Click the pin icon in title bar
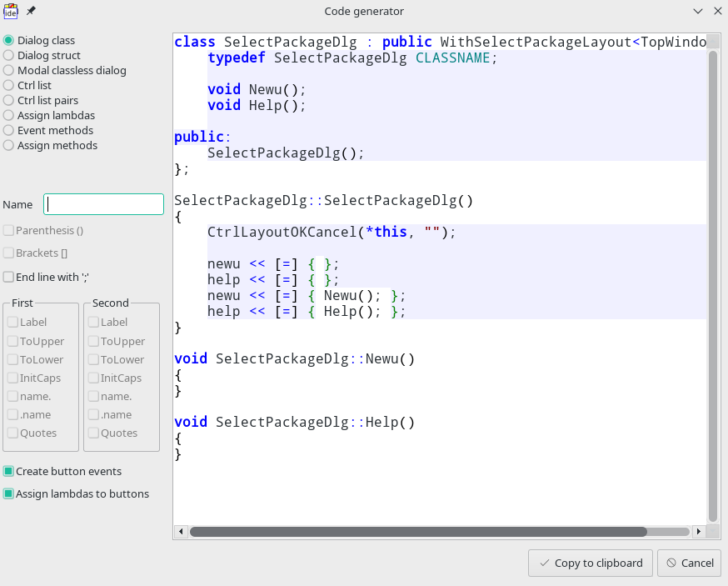The width and height of the screenshot is (728, 586). click(32, 11)
